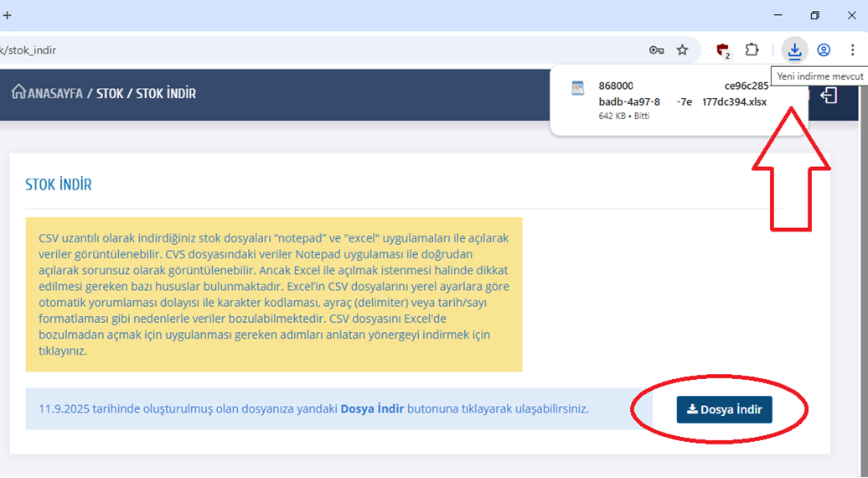Click the STOK breadcrumb item
Screen dimensions: 868x478
(110, 93)
